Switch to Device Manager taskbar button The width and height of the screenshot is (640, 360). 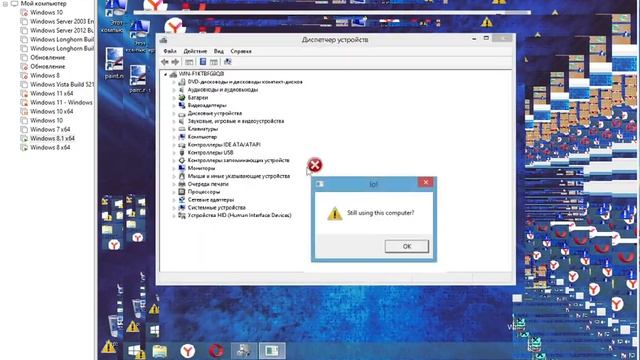pos(244,351)
